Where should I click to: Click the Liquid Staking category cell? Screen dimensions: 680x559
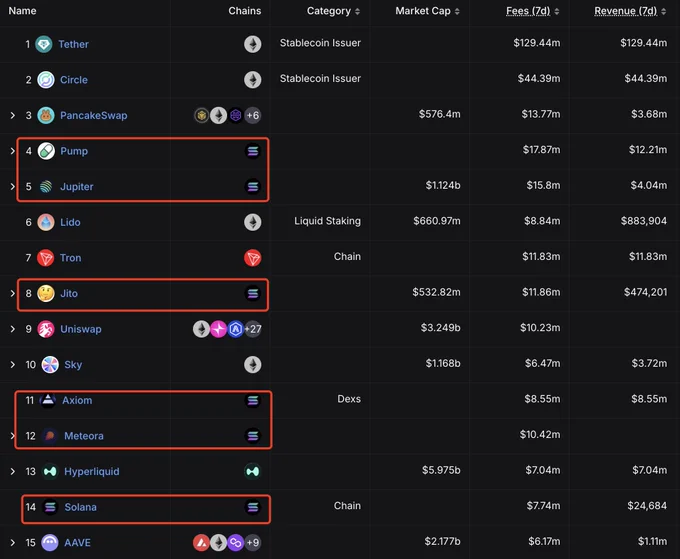point(327,221)
